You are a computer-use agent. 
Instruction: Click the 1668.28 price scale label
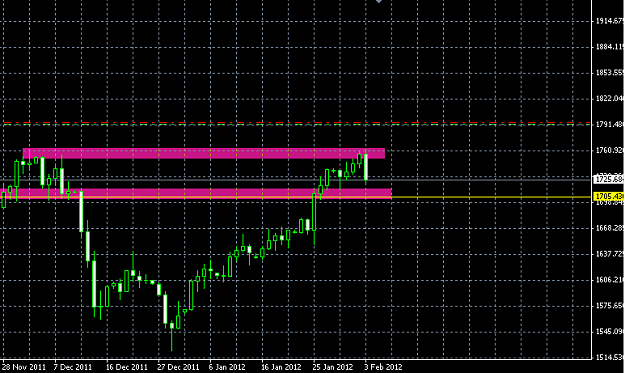(610, 228)
